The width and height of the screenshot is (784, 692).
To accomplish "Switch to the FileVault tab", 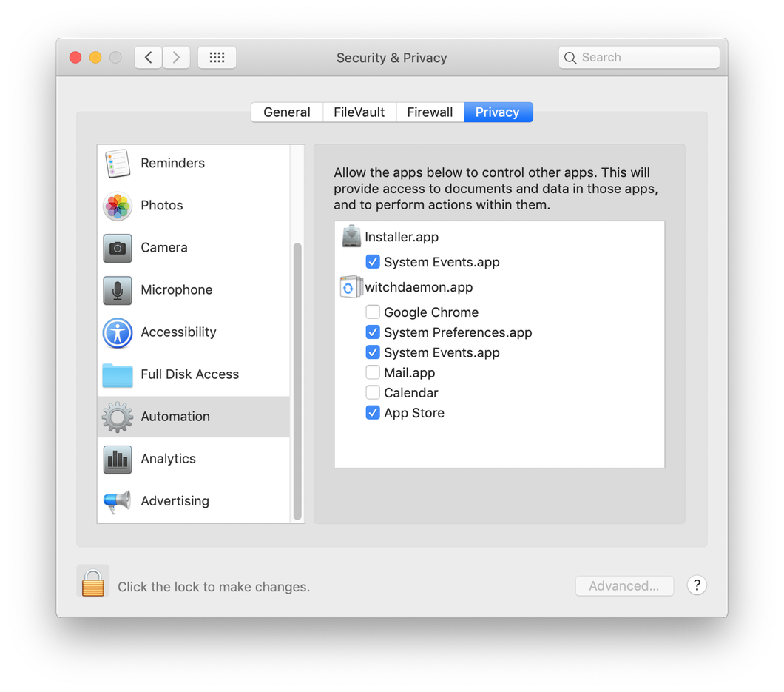I will (359, 112).
